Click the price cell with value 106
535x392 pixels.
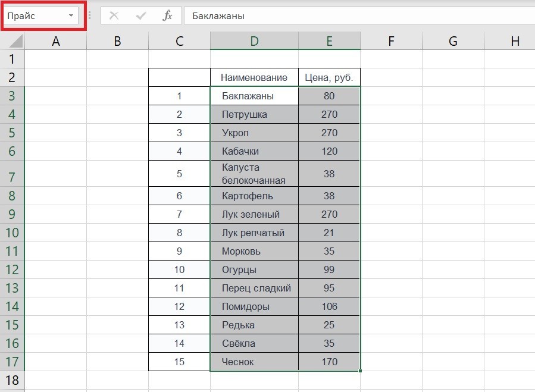pos(329,306)
